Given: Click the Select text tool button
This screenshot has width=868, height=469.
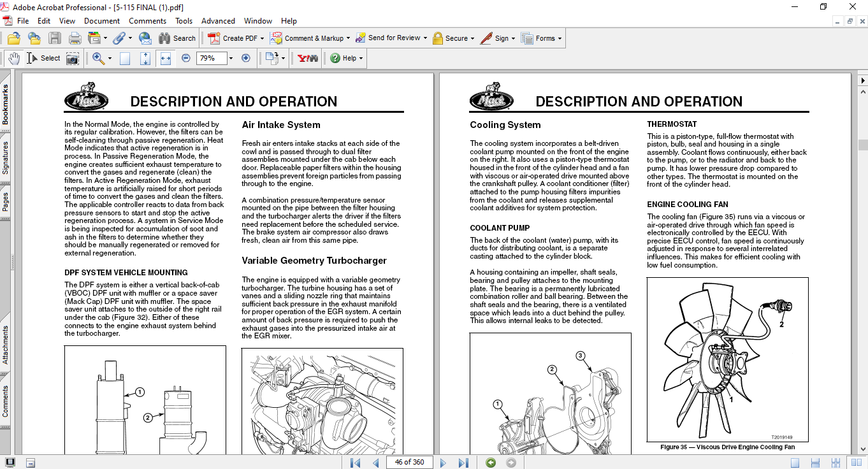Looking at the screenshot, I should point(43,58).
